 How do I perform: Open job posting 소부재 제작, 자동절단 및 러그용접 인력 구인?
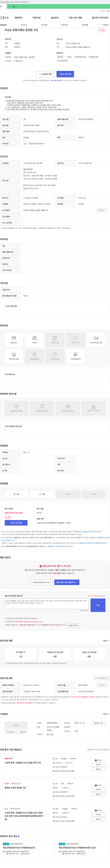(x=23, y=763)
